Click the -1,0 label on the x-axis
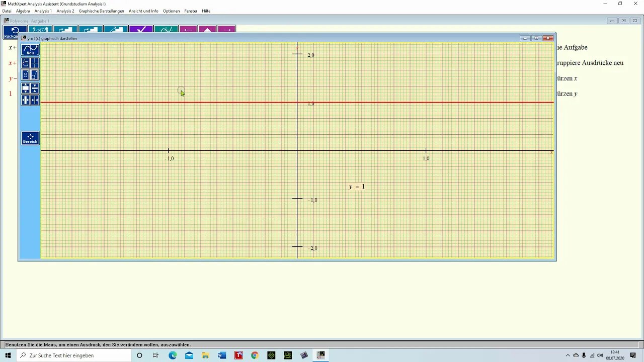The image size is (644, 362). click(169, 158)
